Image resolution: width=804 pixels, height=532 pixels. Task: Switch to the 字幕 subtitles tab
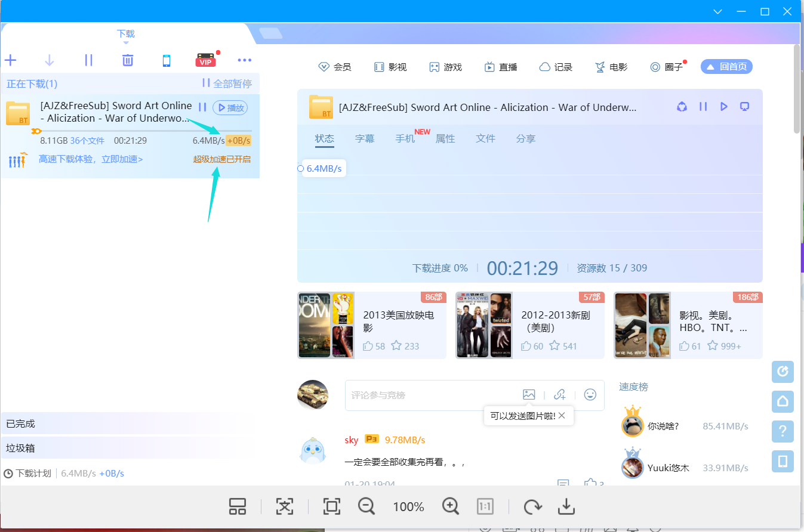tap(365, 138)
